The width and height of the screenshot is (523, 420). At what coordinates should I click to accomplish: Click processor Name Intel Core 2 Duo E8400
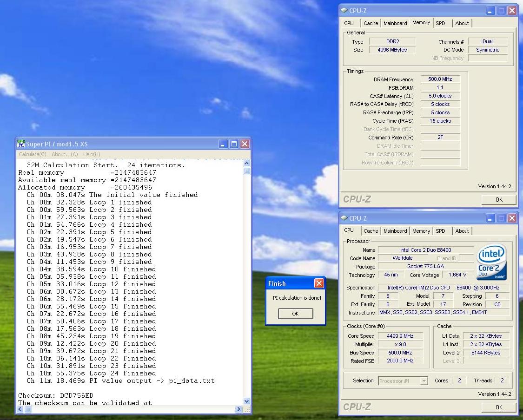(425, 250)
